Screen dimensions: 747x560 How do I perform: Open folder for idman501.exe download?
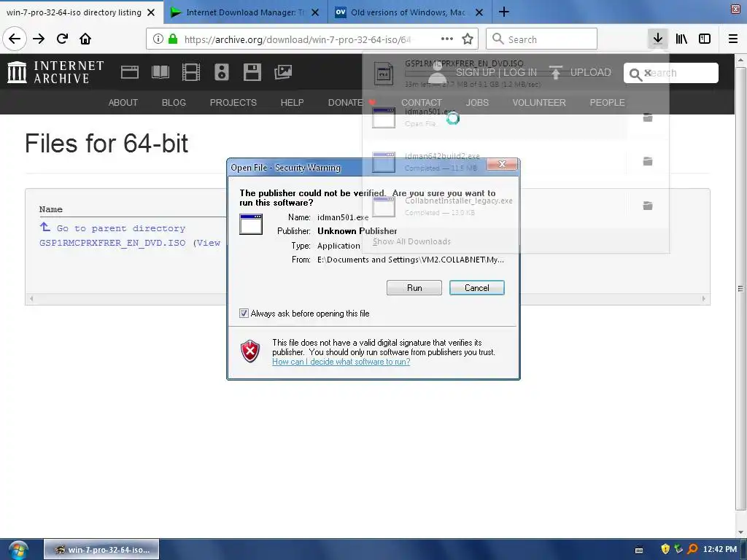click(648, 117)
